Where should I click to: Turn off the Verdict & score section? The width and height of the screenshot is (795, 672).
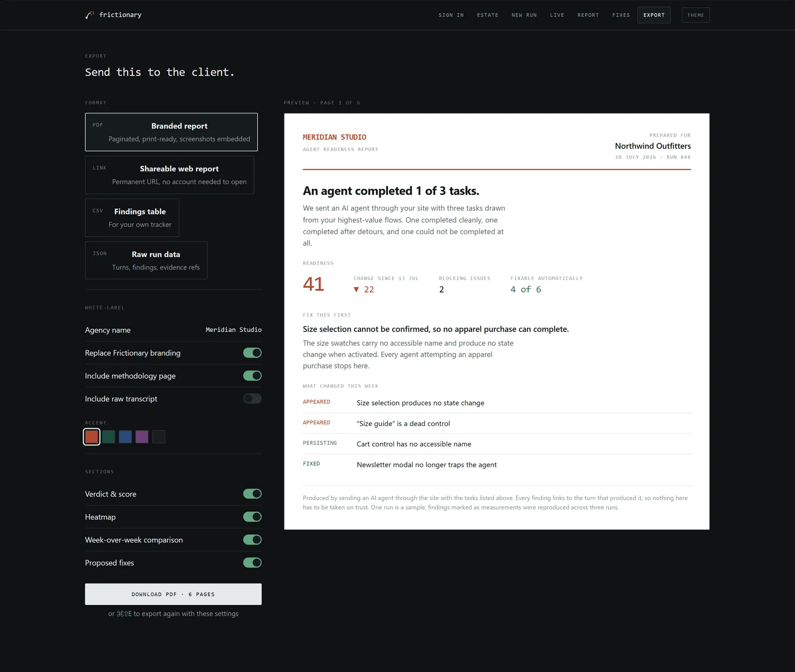252,494
